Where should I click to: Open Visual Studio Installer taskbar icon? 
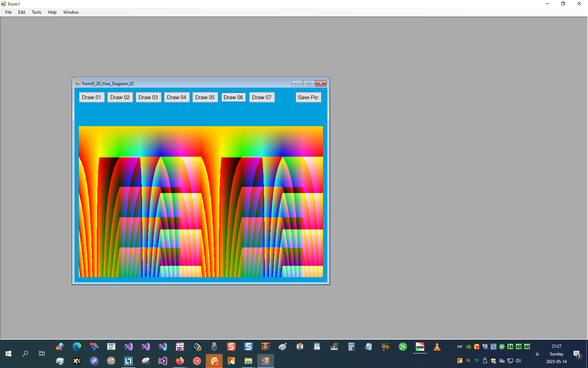pyautogui.click(x=163, y=347)
